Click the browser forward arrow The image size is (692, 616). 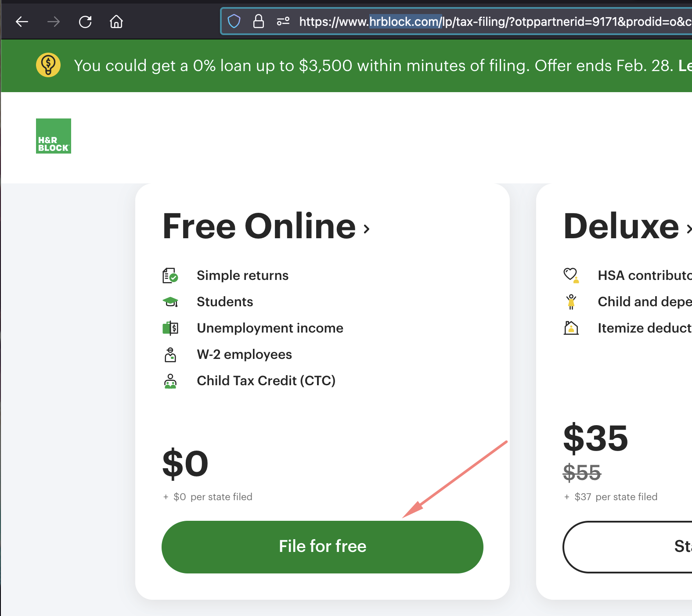coord(54,21)
